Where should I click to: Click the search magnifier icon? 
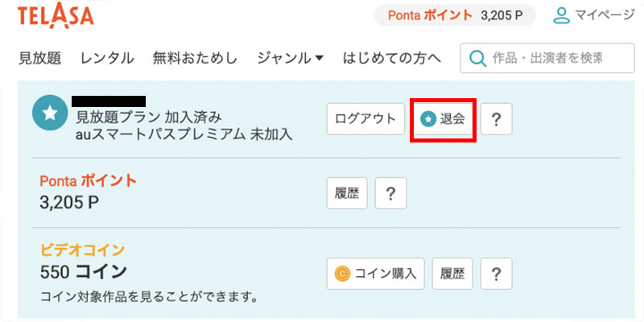[x=477, y=58]
